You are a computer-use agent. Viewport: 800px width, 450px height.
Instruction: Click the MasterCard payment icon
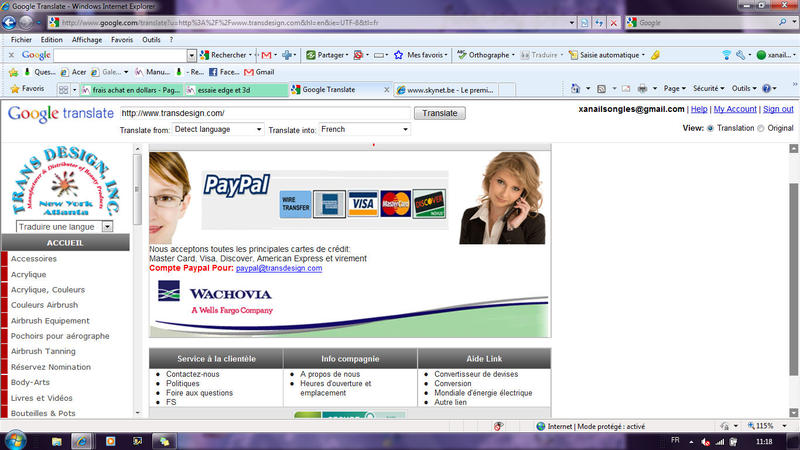(x=396, y=204)
